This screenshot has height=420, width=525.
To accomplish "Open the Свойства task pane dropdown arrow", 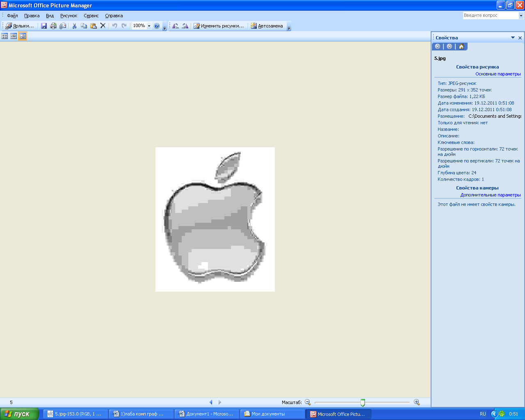I will (513, 38).
